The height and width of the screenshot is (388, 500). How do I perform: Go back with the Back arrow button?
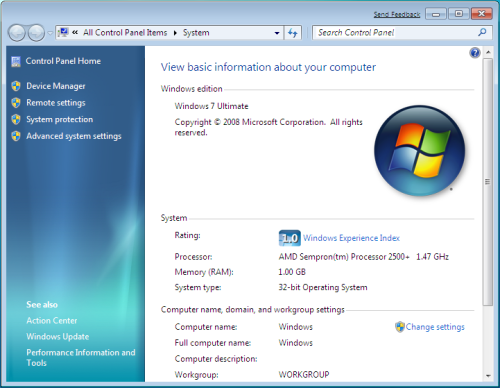coord(16,33)
